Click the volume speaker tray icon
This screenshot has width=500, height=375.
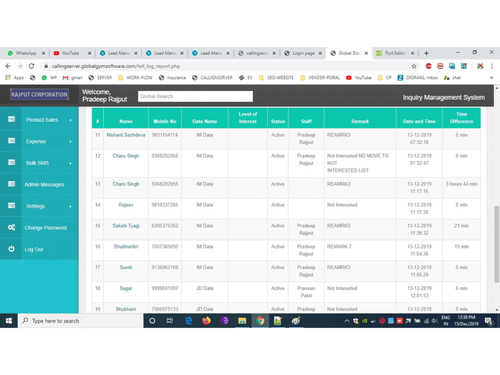click(x=434, y=321)
